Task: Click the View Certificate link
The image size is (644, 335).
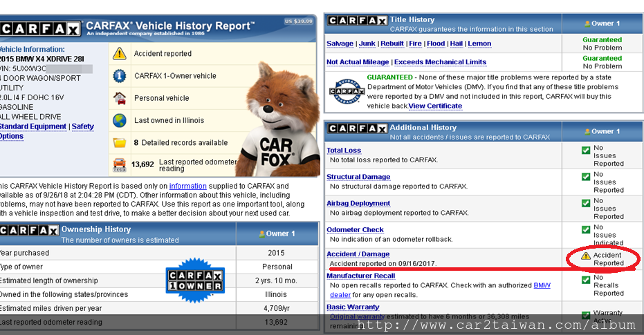Action: [x=435, y=106]
